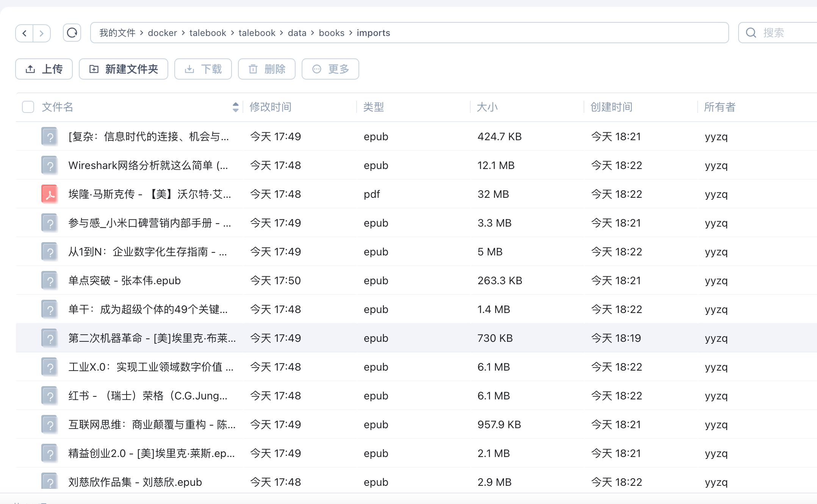This screenshot has width=817, height=504.
Task: Create a folder with 新建文件夹
Action: tap(124, 69)
